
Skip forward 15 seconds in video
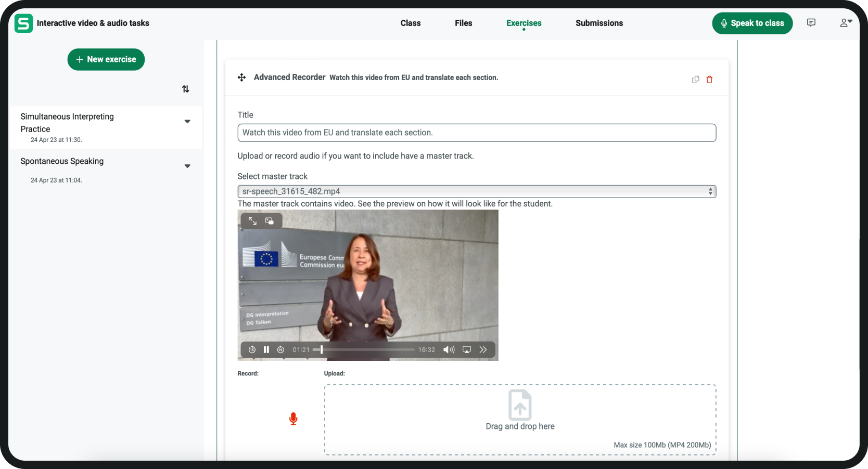click(280, 350)
